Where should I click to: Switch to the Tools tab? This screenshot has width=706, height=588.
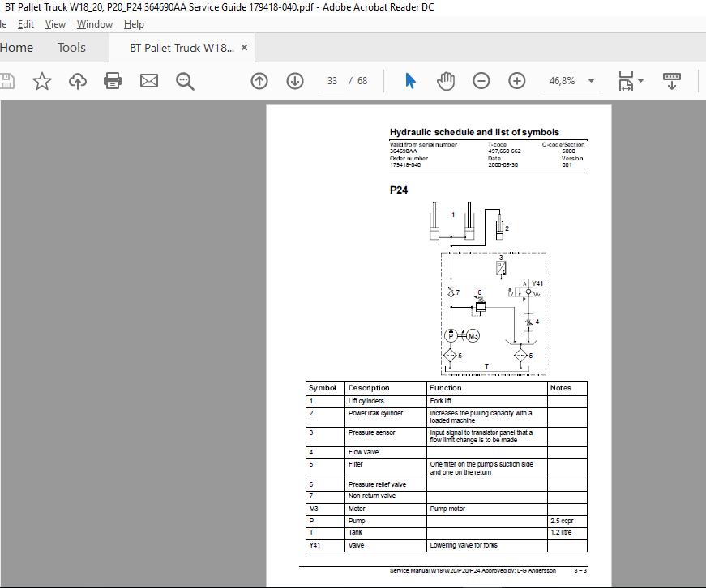click(71, 47)
